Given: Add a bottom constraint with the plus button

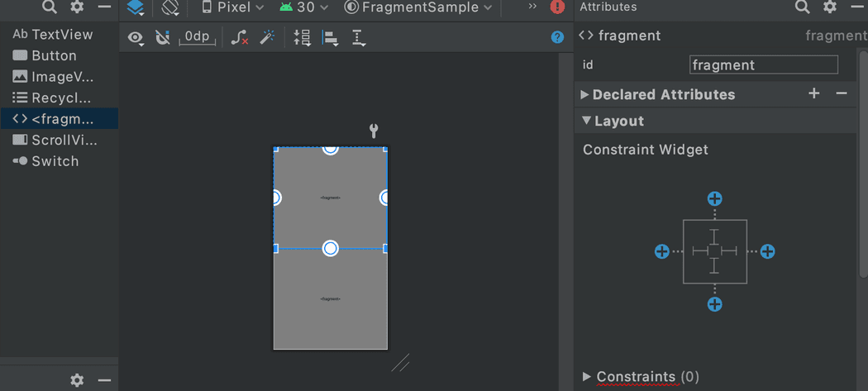Looking at the screenshot, I should click(x=715, y=304).
